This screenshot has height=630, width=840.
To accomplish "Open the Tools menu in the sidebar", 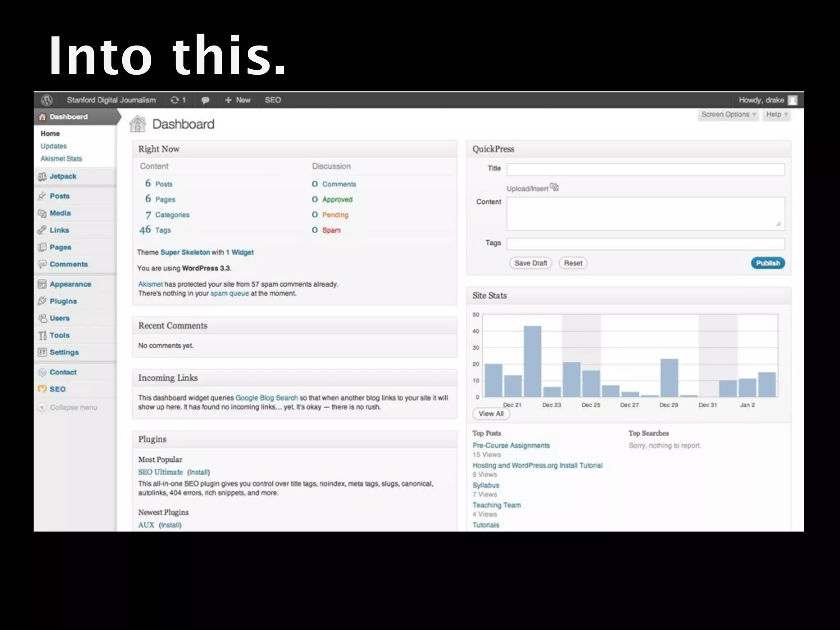I will (59, 335).
